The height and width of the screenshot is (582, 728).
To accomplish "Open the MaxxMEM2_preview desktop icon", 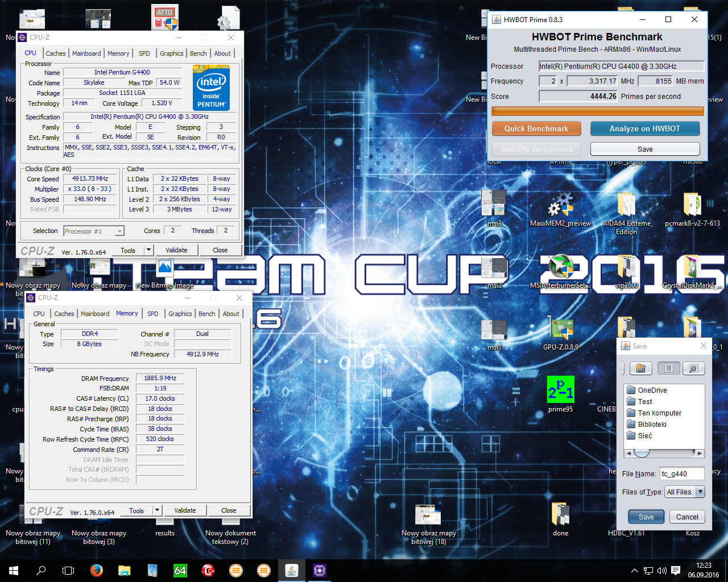I will click(560, 209).
